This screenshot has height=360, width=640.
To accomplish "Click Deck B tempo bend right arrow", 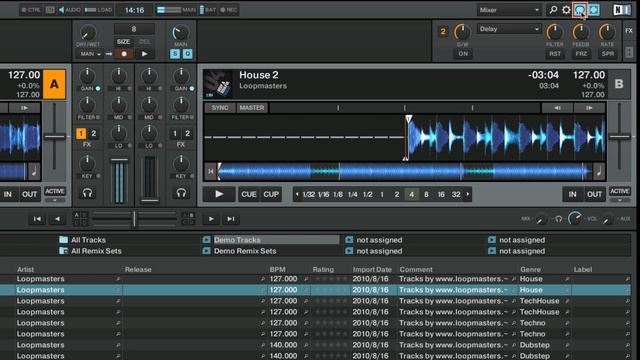I will click(589, 108).
